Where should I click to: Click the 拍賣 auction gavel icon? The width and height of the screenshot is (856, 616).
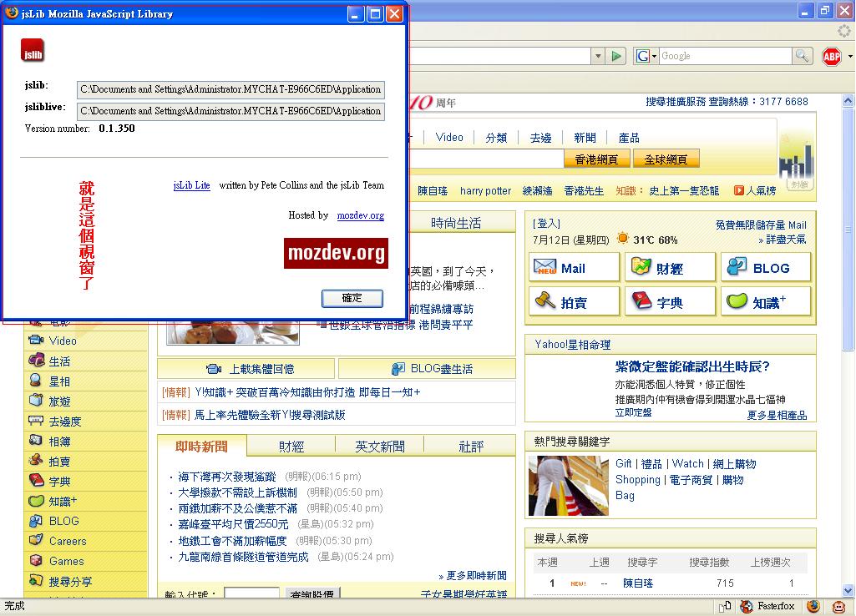coord(546,301)
